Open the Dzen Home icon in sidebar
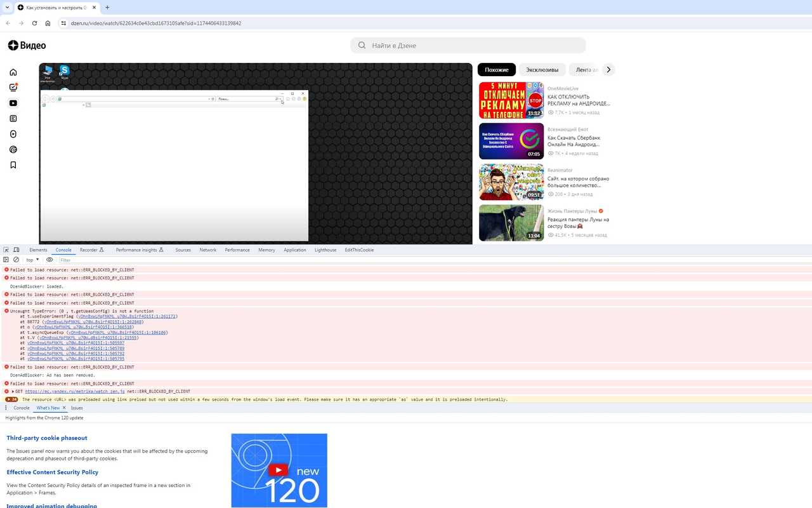The width and height of the screenshot is (812, 508). click(x=13, y=72)
